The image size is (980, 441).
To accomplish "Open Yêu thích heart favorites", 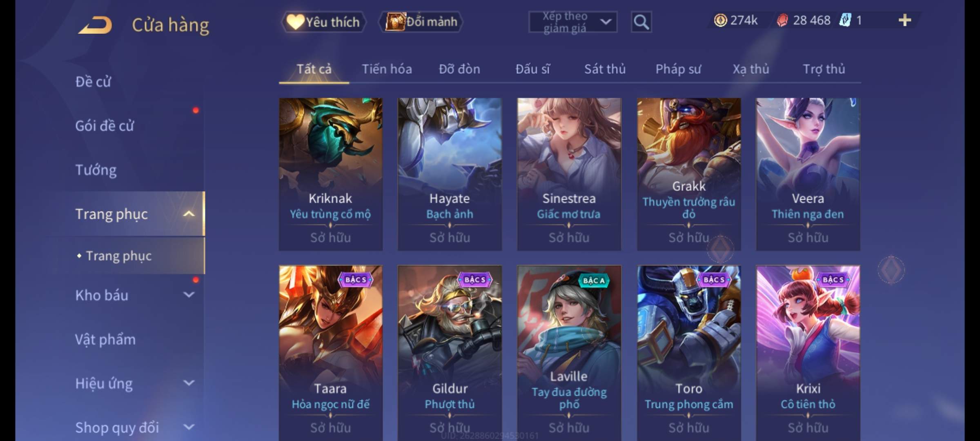I will click(323, 22).
